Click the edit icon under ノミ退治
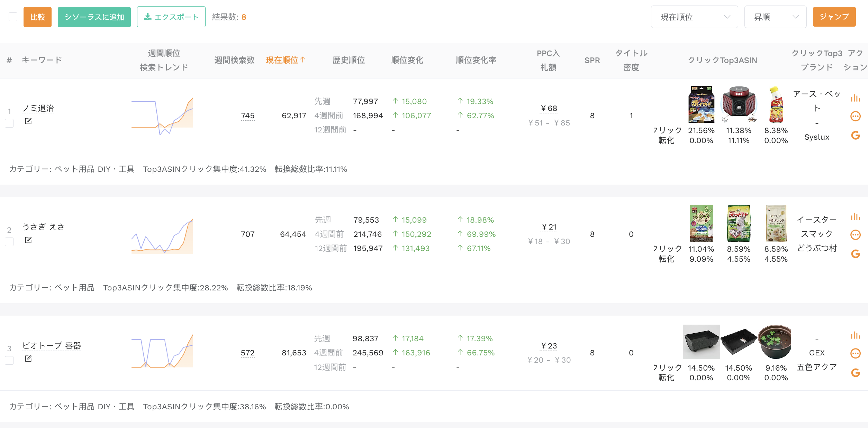The image size is (868, 428). point(28,121)
